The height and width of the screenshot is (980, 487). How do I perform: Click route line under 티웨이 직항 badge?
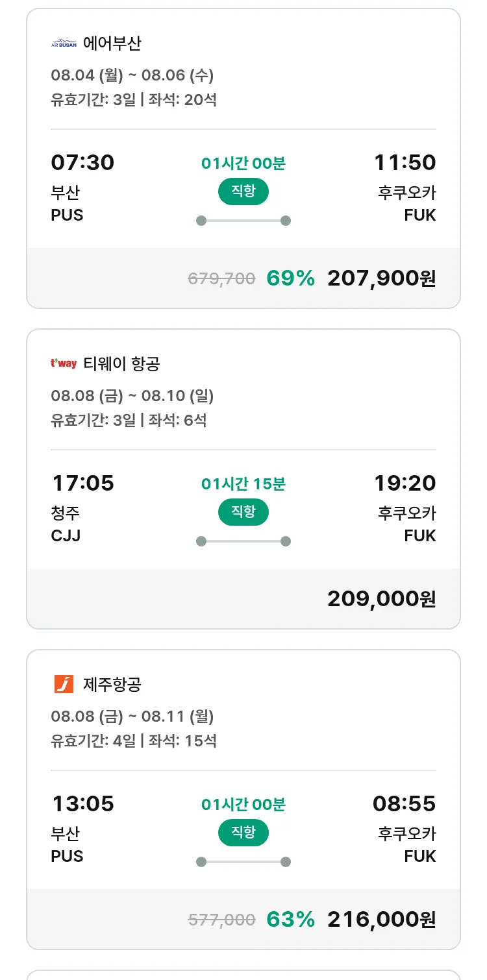(x=243, y=541)
